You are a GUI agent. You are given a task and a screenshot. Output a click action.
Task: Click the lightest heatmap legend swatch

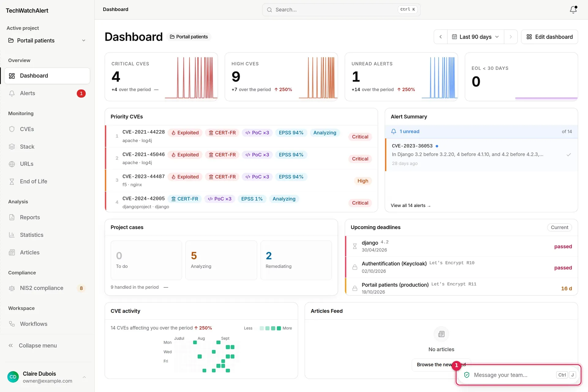262,328
